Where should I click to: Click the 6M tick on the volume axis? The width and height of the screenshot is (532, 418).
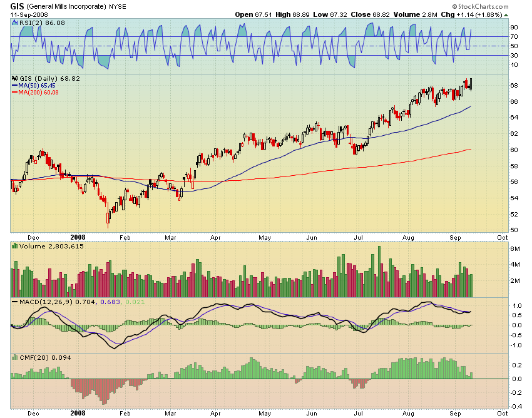515,248
